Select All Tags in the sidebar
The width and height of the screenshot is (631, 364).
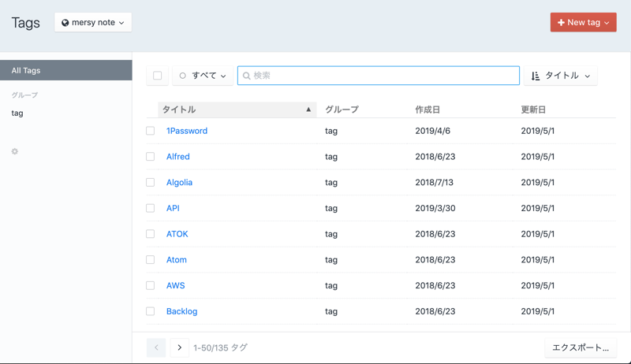[x=65, y=70]
